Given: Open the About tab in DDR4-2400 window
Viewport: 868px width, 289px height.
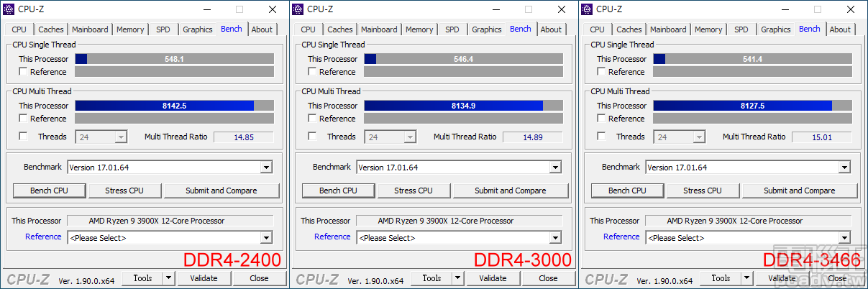Looking at the screenshot, I should [x=262, y=29].
